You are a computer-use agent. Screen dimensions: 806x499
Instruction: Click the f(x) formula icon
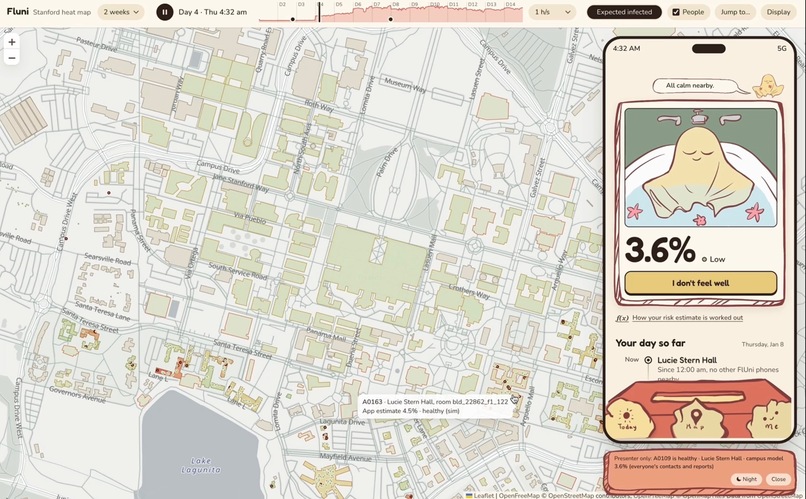pyautogui.click(x=622, y=318)
